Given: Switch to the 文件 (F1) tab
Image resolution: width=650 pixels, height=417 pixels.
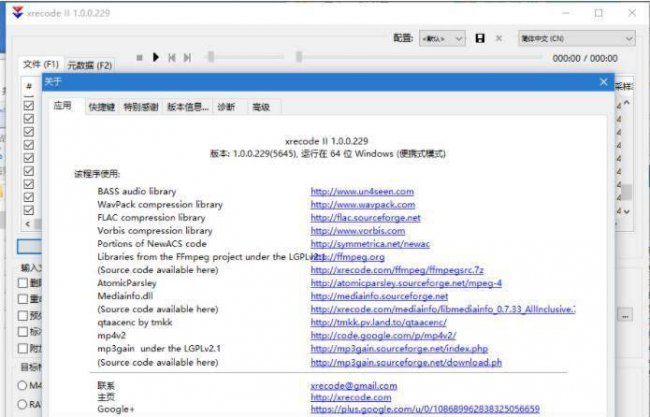Looking at the screenshot, I should 41,65.
